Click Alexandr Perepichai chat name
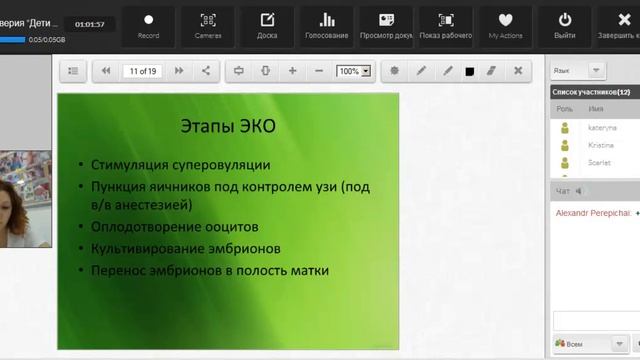The image size is (640, 360). (x=593, y=213)
